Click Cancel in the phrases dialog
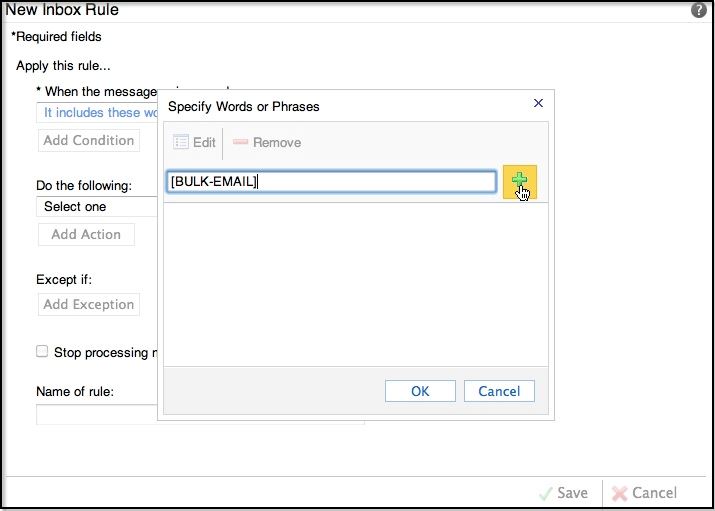Screen dimensions: 715x511 (x=499, y=391)
